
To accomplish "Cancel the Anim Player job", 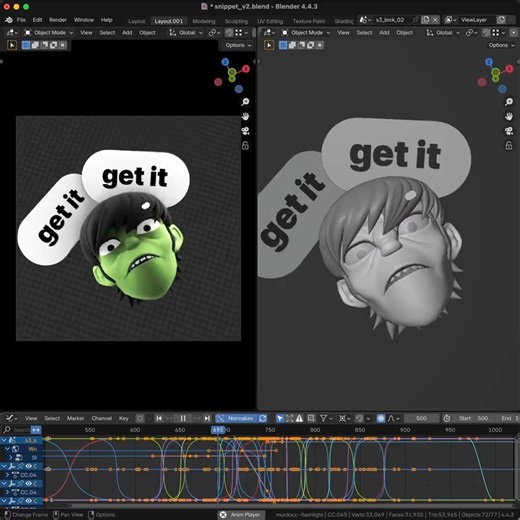I will point(223,515).
